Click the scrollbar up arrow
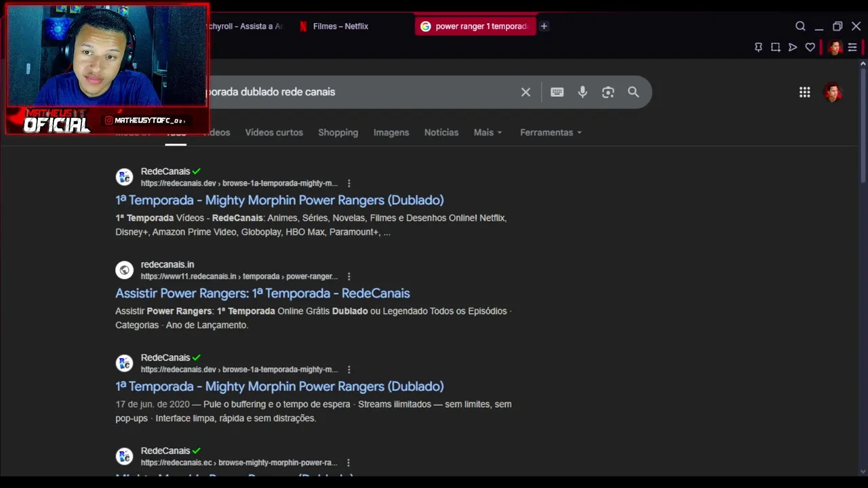Screen dimensions: 868x488 (x=863, y=64)
